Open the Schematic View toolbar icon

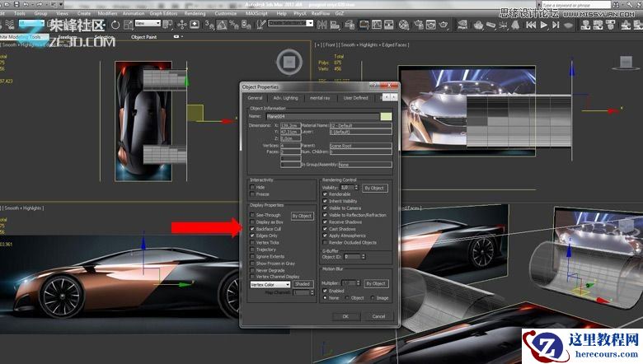(388, 25)
